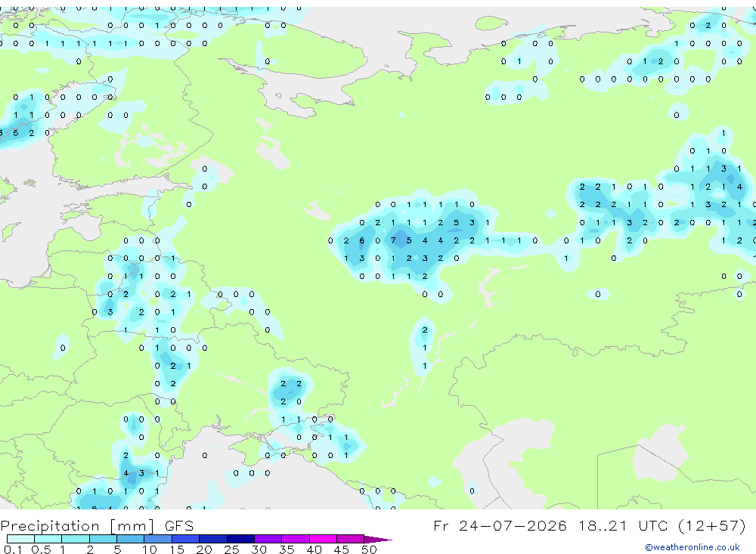Click the 30–35 mm violet legend swatch
The image size is (756, 554).
[268, 539]
